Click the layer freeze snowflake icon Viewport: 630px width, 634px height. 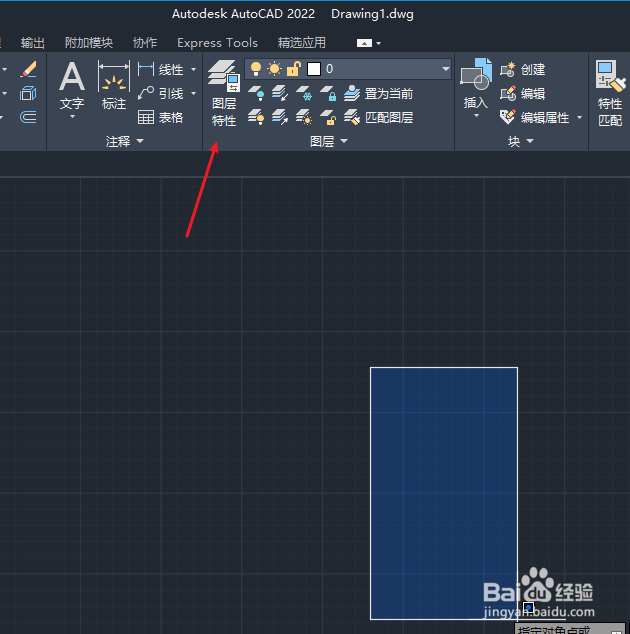point(304,93)
